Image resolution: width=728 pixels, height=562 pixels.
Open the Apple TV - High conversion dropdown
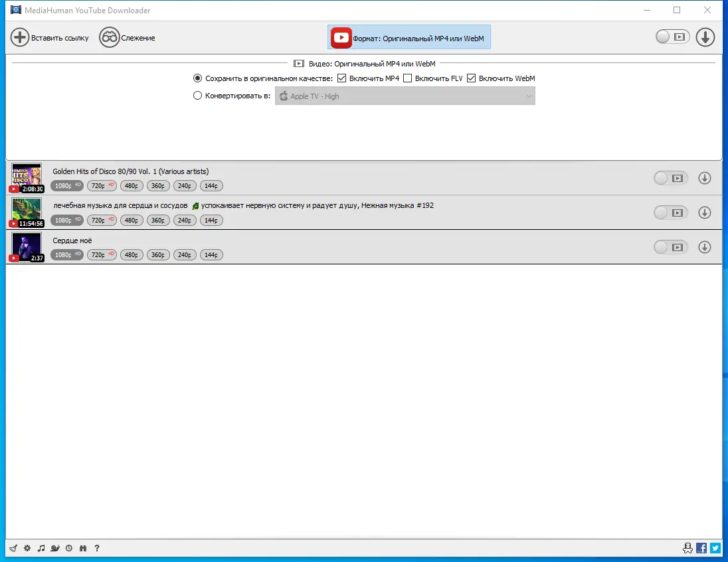405,96
